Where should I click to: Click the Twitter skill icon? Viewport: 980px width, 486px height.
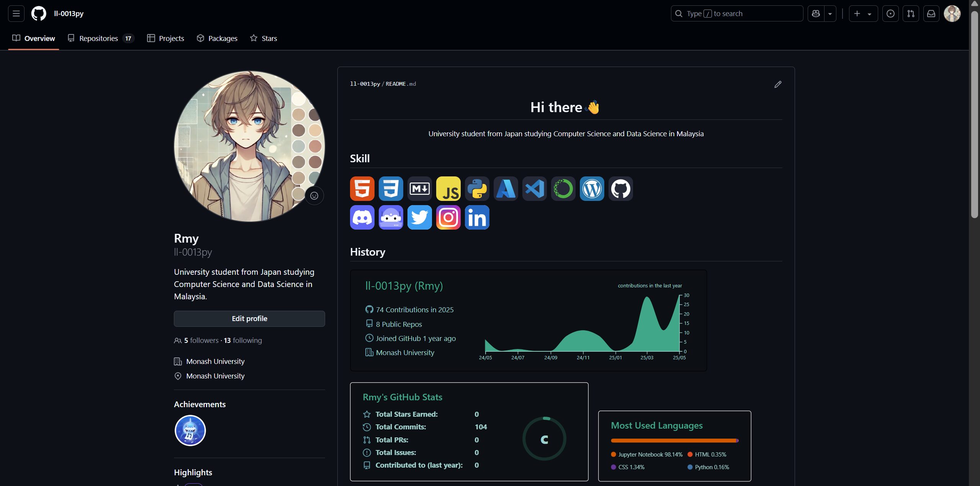[419, 217]
